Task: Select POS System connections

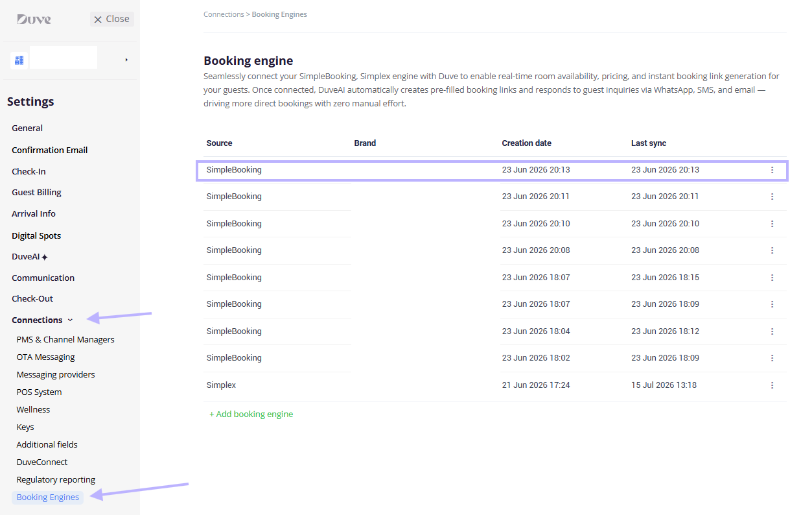Action: 39,392
